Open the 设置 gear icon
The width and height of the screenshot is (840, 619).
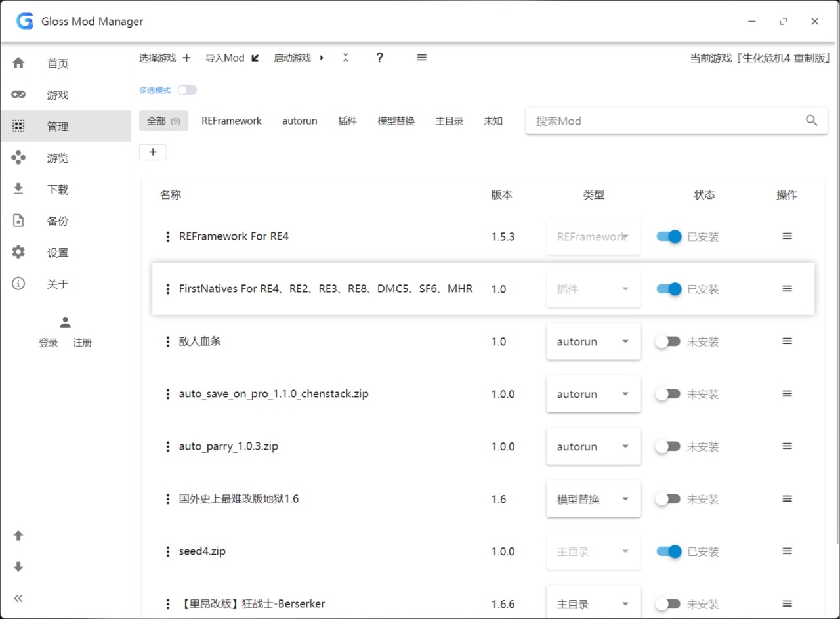18,252
